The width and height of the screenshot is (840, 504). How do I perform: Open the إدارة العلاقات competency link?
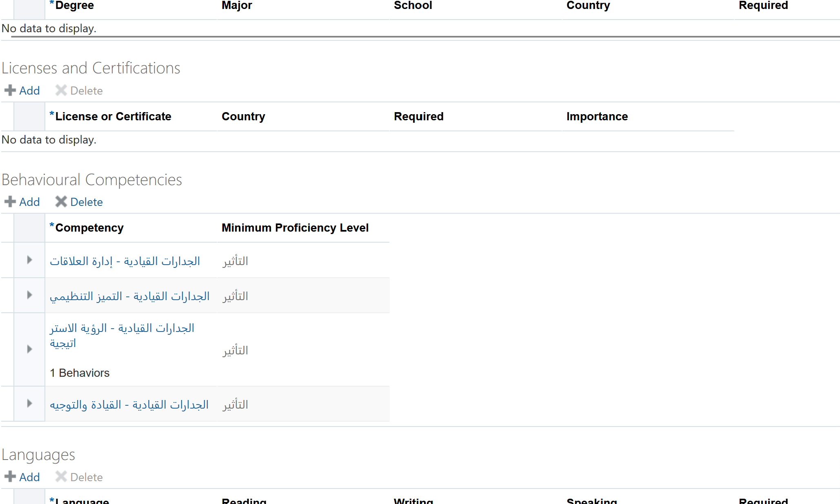(x=125, y=261)
